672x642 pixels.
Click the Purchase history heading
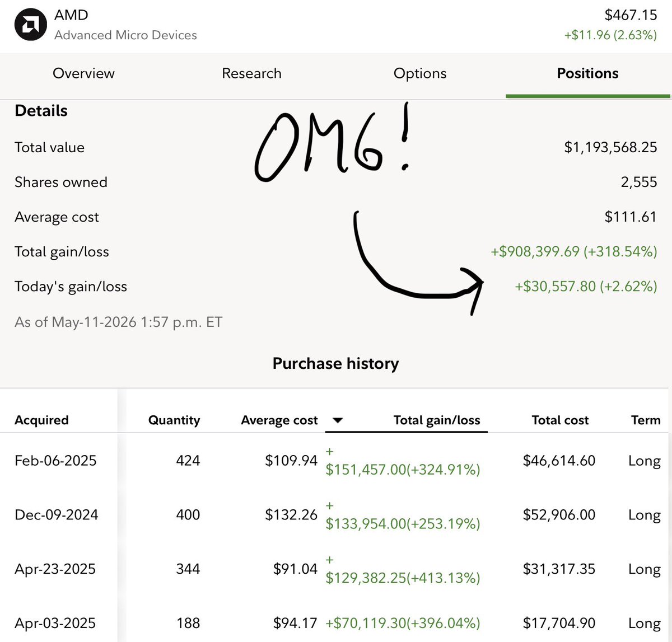(x=335, y=364)
